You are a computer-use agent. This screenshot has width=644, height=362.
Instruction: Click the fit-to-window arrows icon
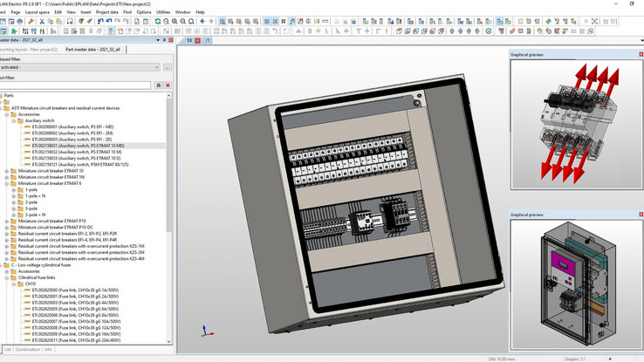[594, 21]
